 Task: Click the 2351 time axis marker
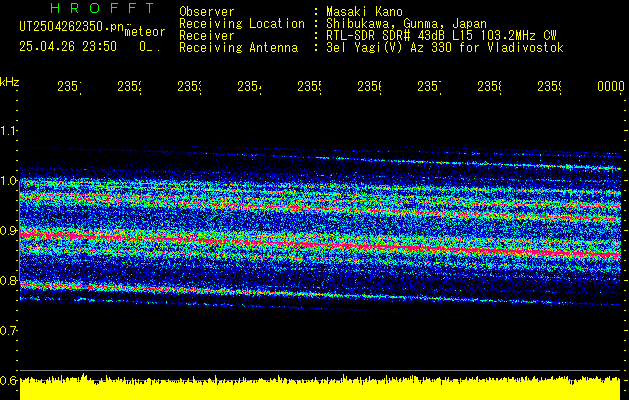(69, 87)
